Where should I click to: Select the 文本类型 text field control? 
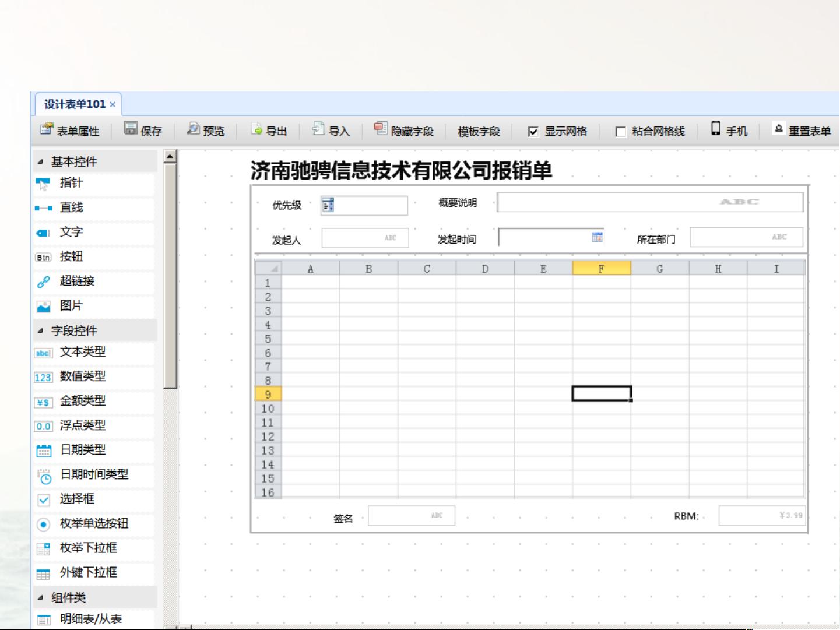[x=94, y=352]
